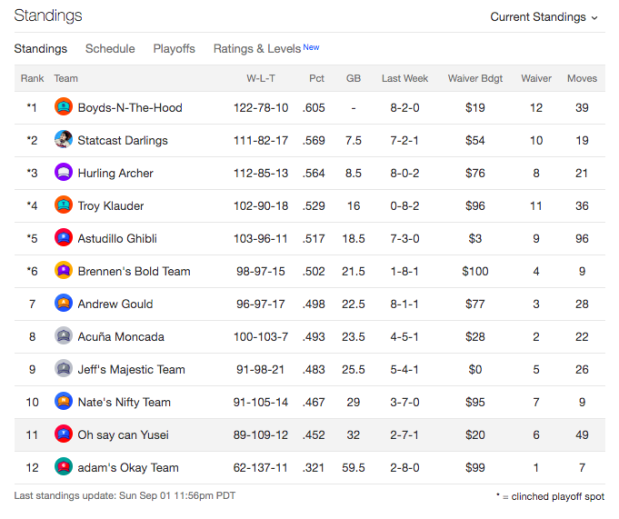Click the teal adam's Okay Team avatar
619x519 pixels.
coord(63,467)
